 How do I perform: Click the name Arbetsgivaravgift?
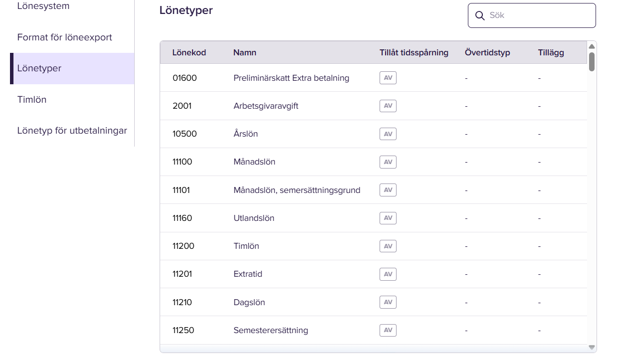click(266, 106)
